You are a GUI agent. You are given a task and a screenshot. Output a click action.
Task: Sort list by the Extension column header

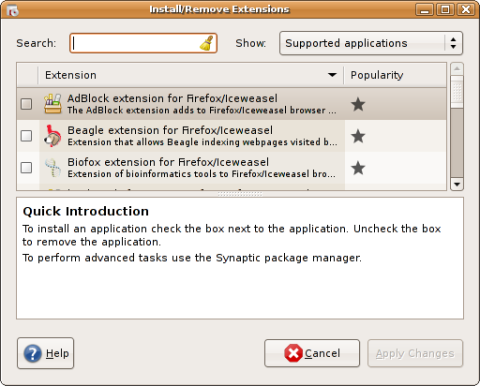[x=191, y=75]
